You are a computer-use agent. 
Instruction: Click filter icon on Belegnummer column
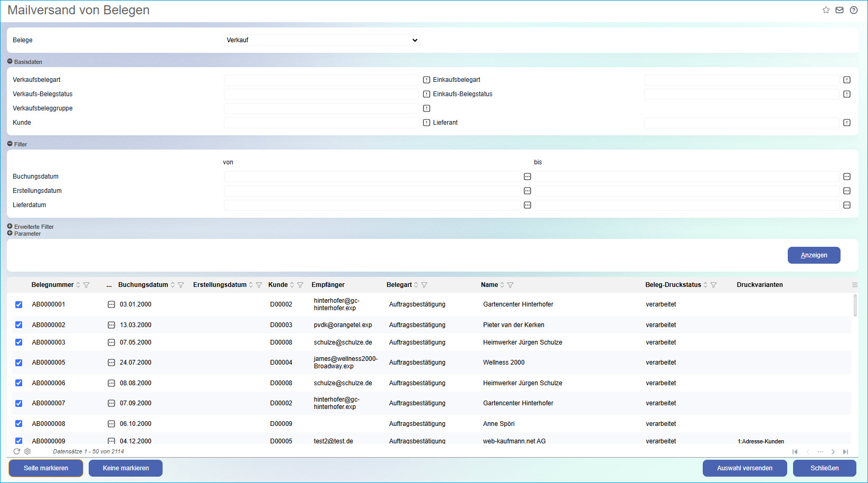[87, 285]
